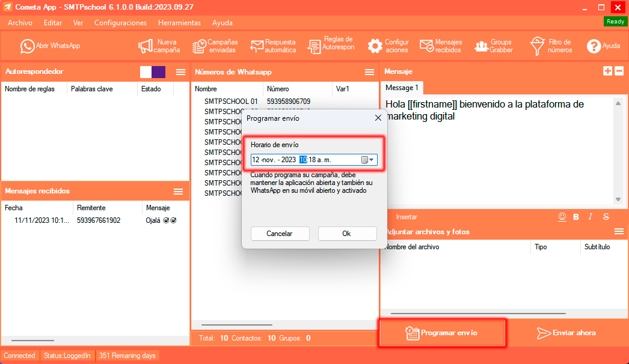Screen dimensions: 629x364
Task: Toggle the Autorespondedor on/off switch
Action: pos(152,71)
